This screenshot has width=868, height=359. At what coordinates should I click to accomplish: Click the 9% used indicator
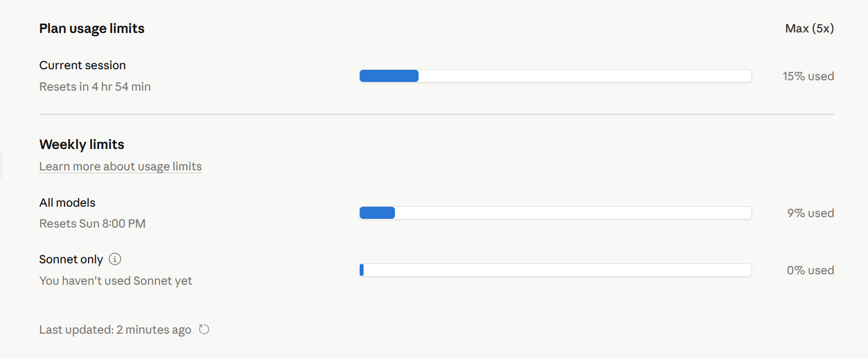point(811,213)
